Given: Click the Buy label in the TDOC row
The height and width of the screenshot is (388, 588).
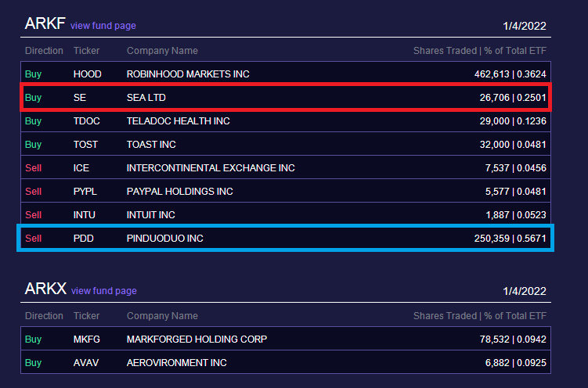Looking at the screenshot, I should (x=33, y=121).
